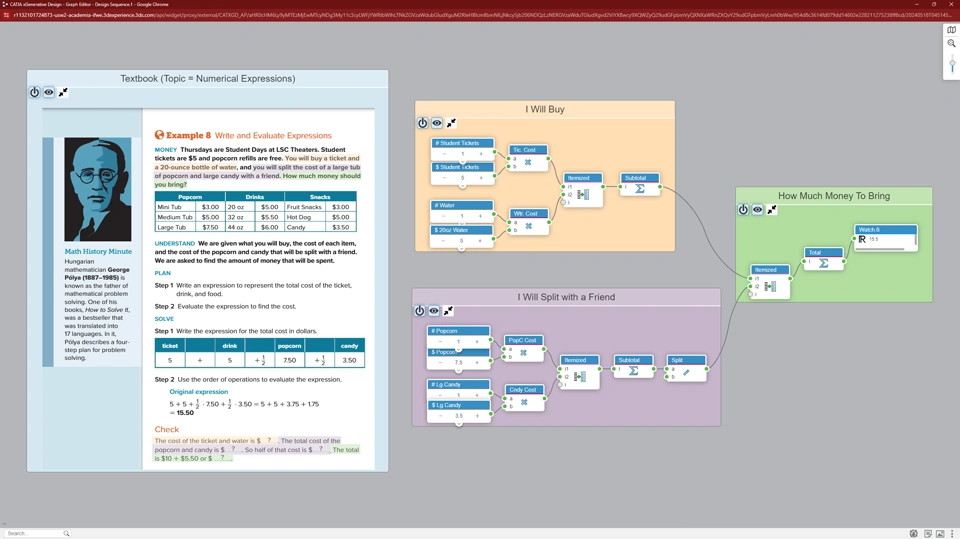Click the output port of Tic. Cost node

548,159
